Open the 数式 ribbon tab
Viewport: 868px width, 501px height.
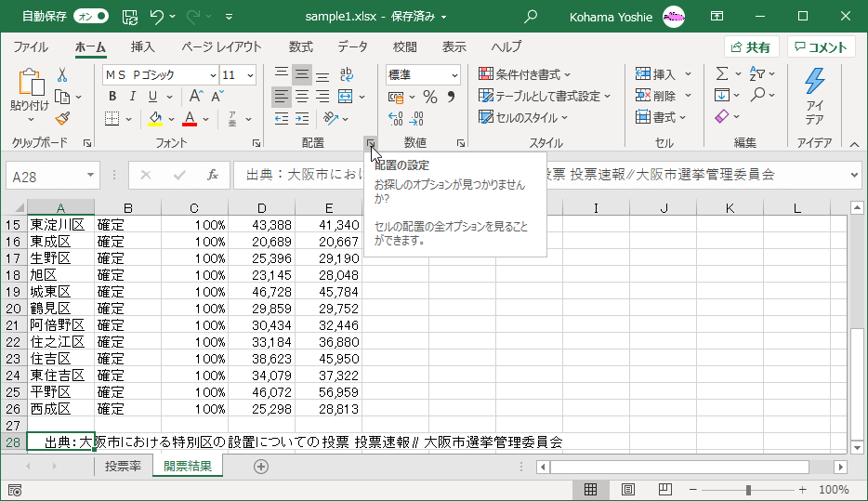300,47
